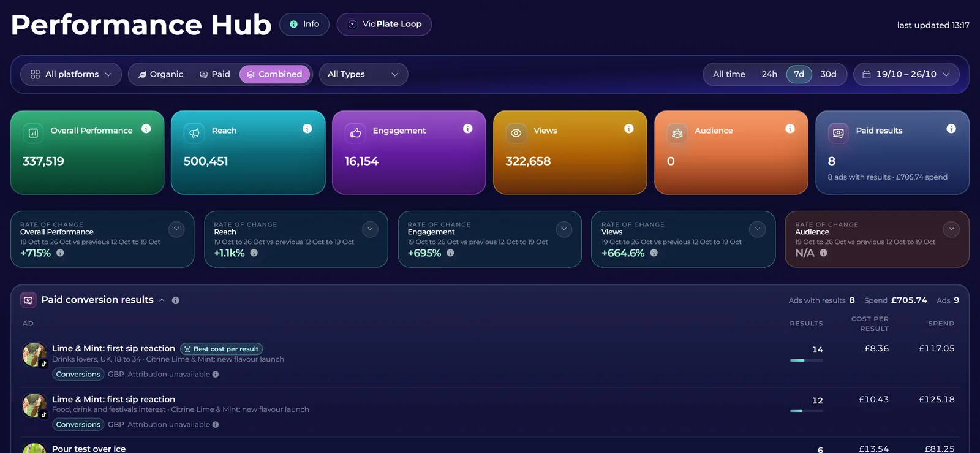The width and height of the screenshot is (980, 453).
Task: Open the 19/10 – 26/10 date range picker
Action: coord(907,74)
